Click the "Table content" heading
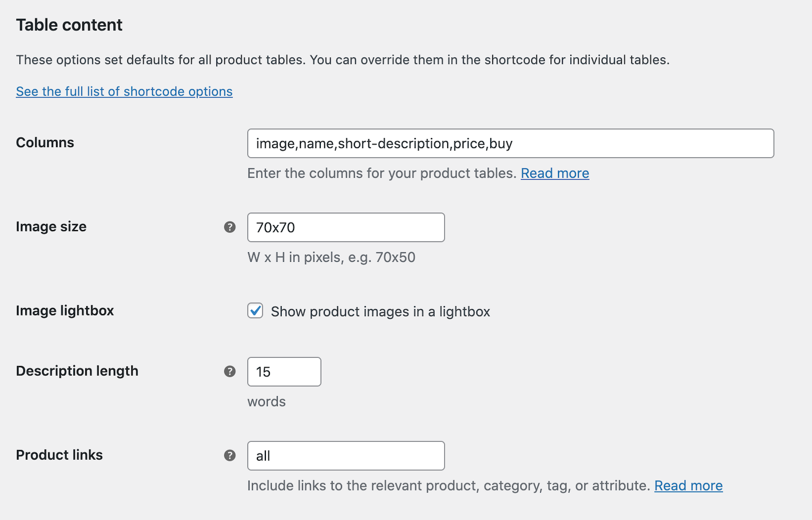 (x=69, y=24)
